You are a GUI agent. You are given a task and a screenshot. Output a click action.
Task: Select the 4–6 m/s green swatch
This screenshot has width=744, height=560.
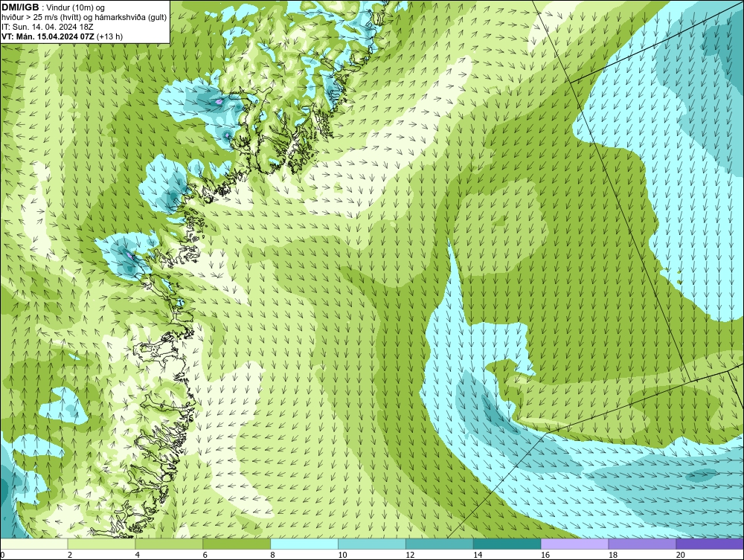[169, 544]
